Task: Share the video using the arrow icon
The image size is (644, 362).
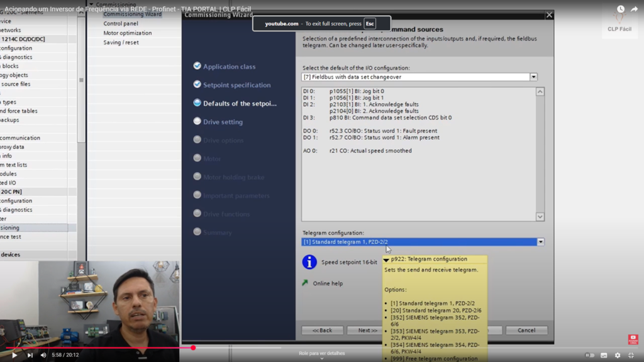Action: (635, 9)
